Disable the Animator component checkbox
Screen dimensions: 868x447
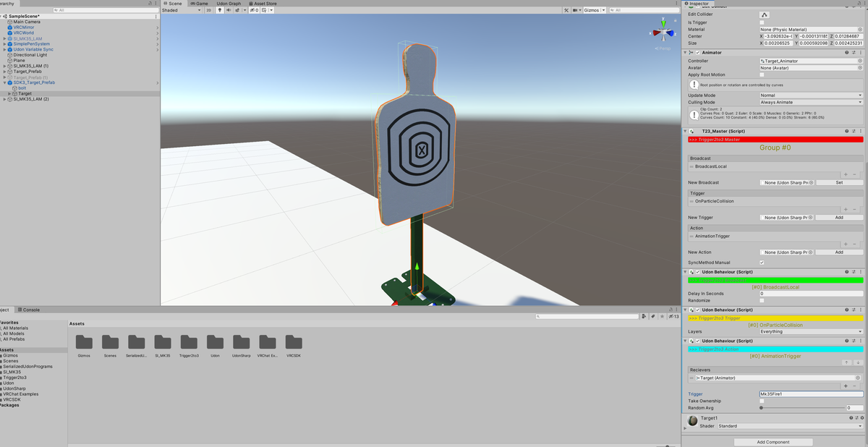click(697, 53)
